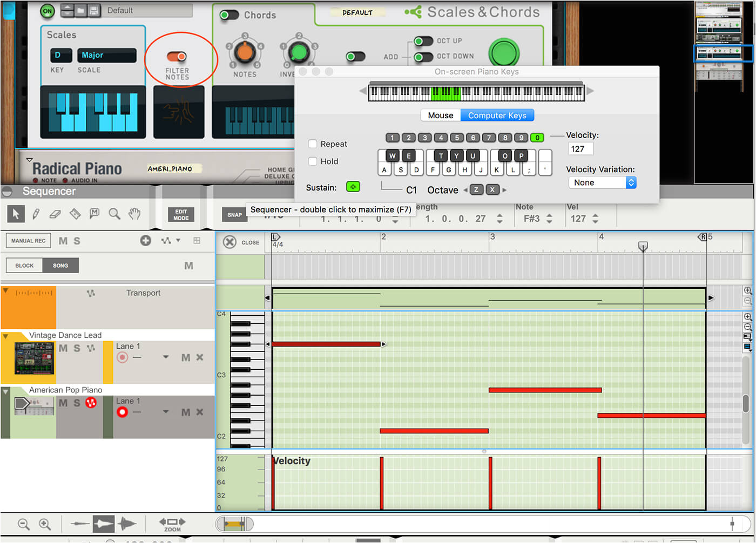Click the Velocity input field showing 127

coord(580,149)
